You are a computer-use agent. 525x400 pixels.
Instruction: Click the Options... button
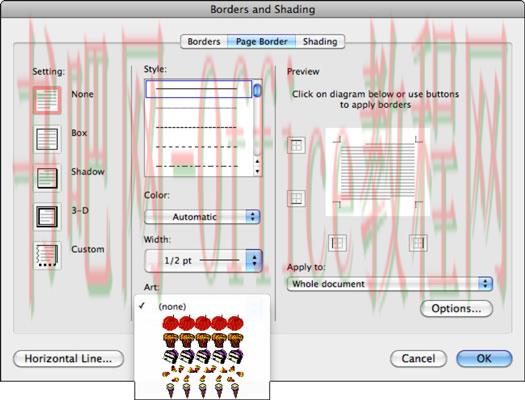456,308
